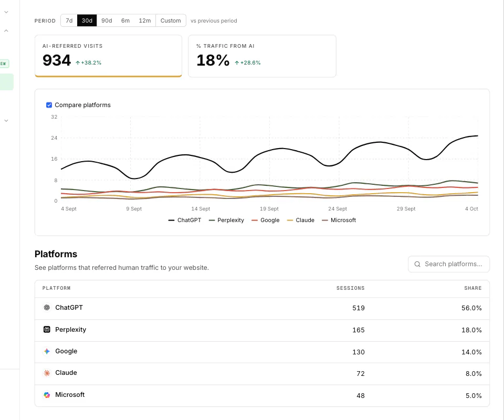Click the 8.0% share value
This screenshot has width=504, height=420.
[474, 374]
